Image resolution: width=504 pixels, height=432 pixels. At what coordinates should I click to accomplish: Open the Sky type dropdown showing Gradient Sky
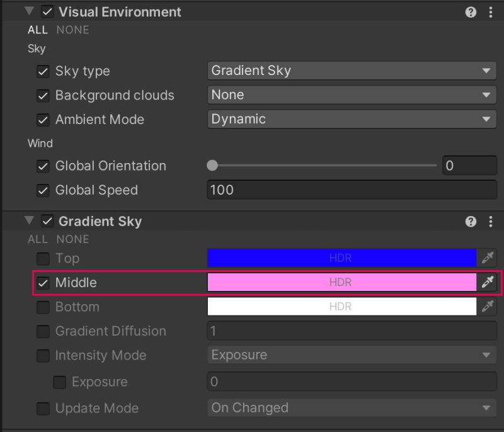352,71
